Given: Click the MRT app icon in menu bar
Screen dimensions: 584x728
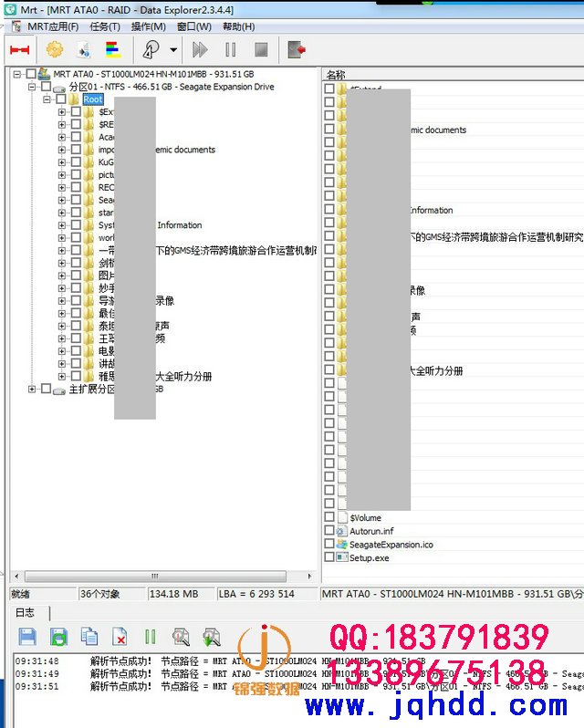Looking at the screenshot, I should pyautogui.click(x=16, y=26).
